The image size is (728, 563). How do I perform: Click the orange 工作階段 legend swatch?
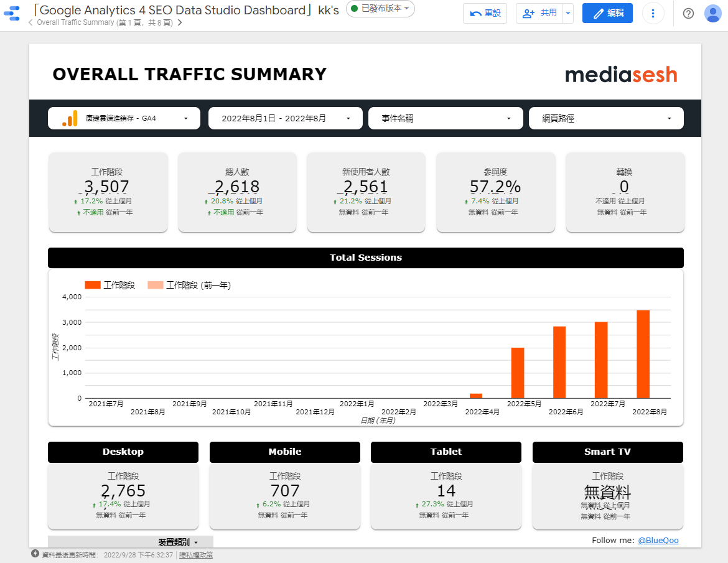[x=93, y=285]
